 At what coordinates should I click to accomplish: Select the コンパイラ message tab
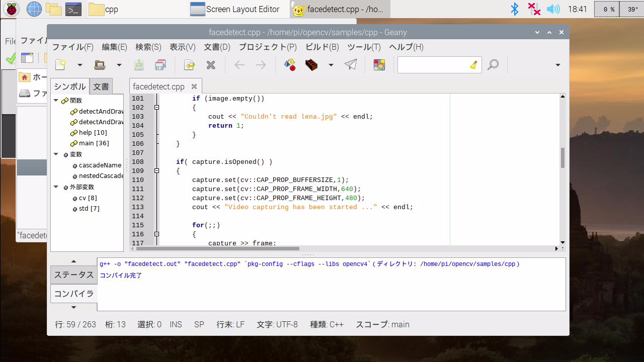coord(74,294)
